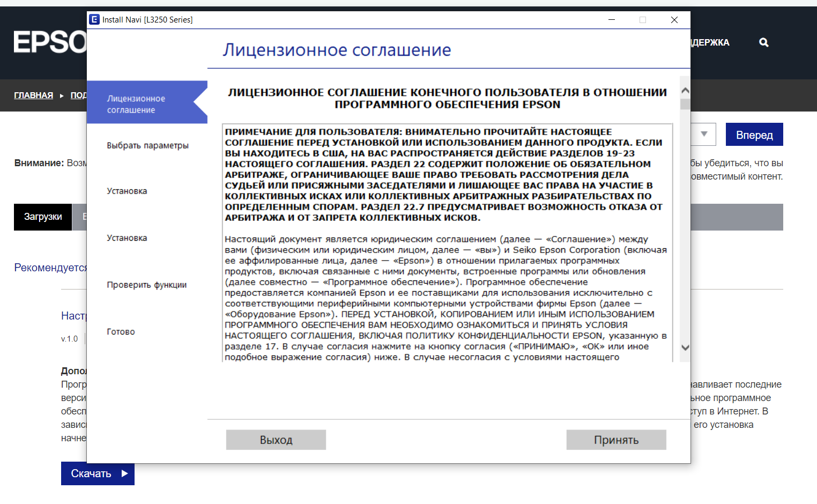Click the Выход (Exit) button
This screenshot has width=817, height=504.
276,440
